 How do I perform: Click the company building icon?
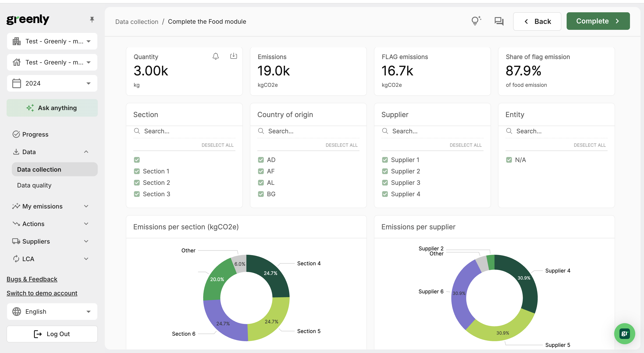(x=17, y=41)
